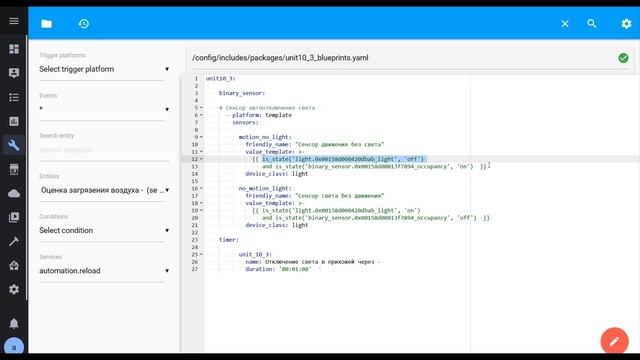Click the occupancy 'off' condition on line 20
Screen dimensions: 640x360
pos(369,218)
